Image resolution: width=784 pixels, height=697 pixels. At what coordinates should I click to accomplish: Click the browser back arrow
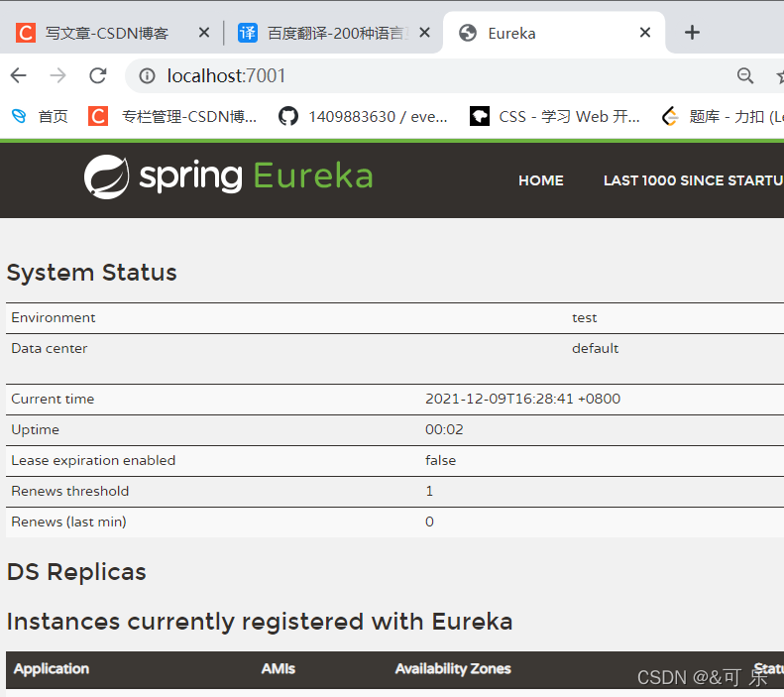coord(19,76)
